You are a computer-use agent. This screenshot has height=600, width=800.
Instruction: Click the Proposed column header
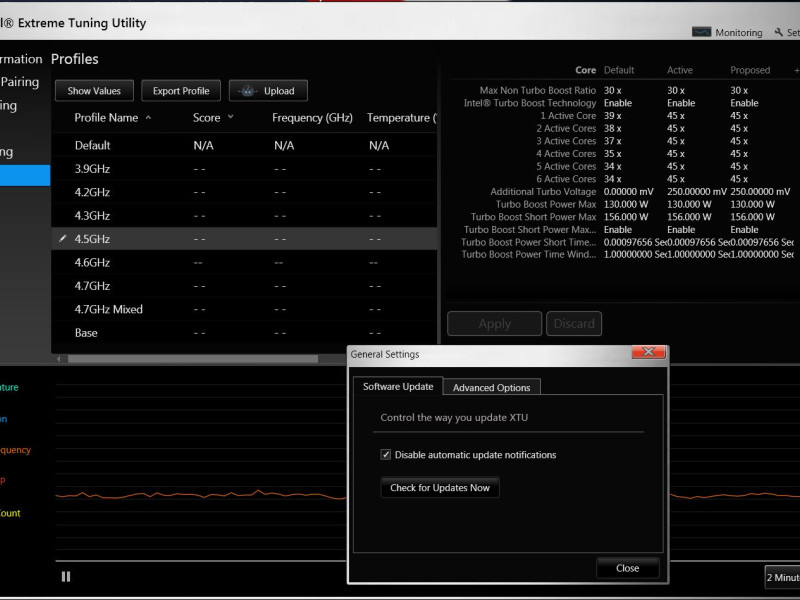[749, 70]
